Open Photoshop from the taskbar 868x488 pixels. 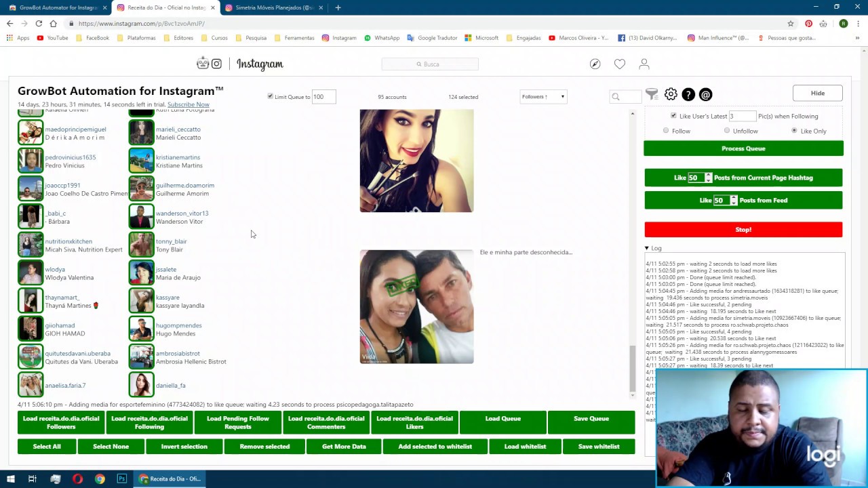pyautogui.click(x=122, y=479)
